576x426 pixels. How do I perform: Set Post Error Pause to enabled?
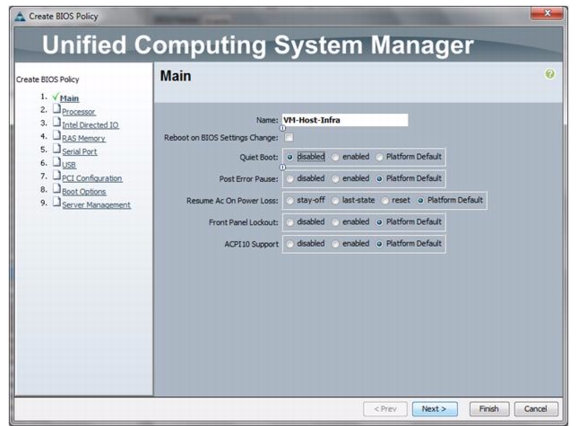[335, 179]
